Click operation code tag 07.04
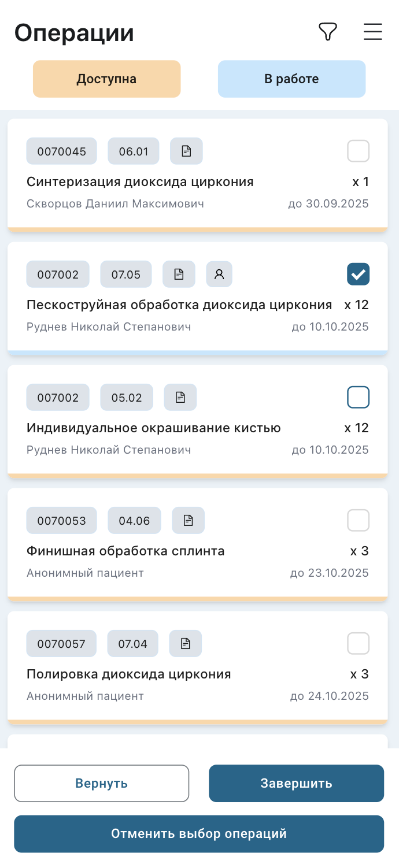Screen dimensions: 399x868 133,644
